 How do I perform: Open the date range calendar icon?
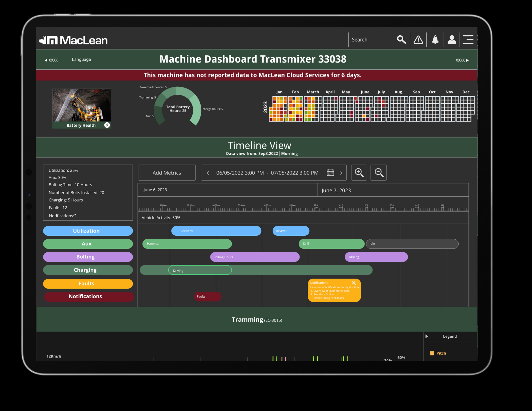coord(330,173)
